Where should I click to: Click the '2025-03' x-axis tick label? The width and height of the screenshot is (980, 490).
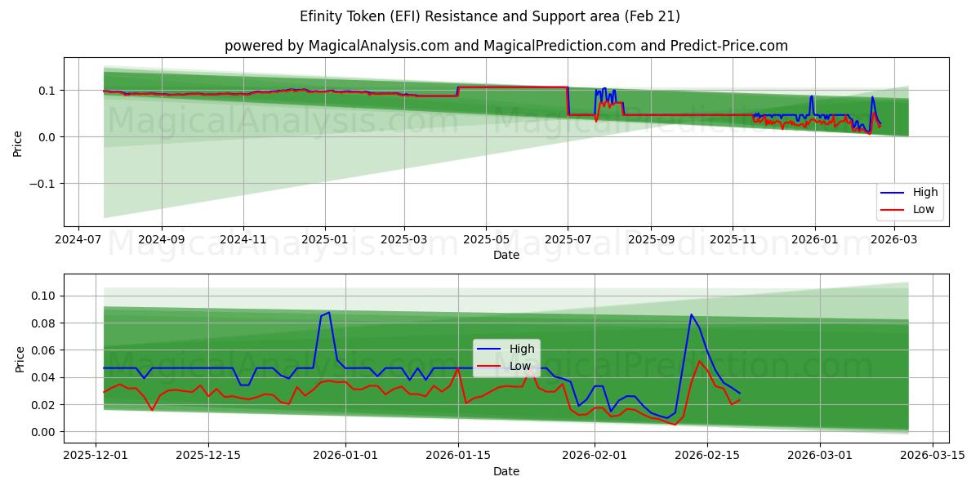[x=404, y=239]
